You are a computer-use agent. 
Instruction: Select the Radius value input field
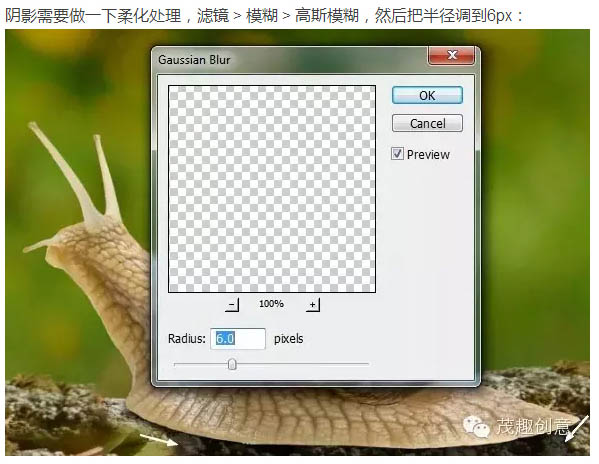238,339
